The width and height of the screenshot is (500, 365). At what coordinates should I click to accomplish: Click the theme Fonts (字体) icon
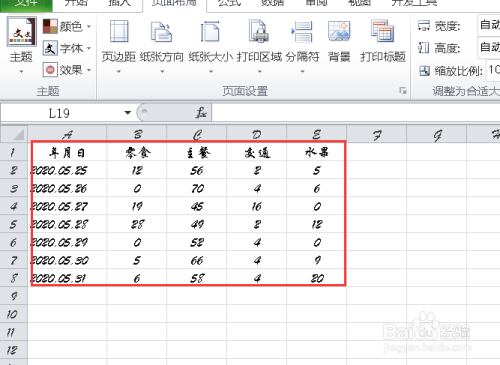(50, 48)
